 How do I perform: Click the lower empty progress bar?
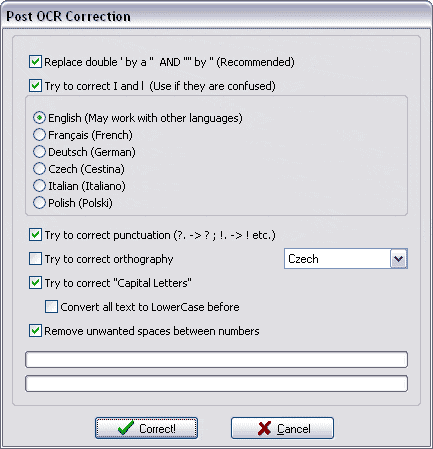point(216,383)
